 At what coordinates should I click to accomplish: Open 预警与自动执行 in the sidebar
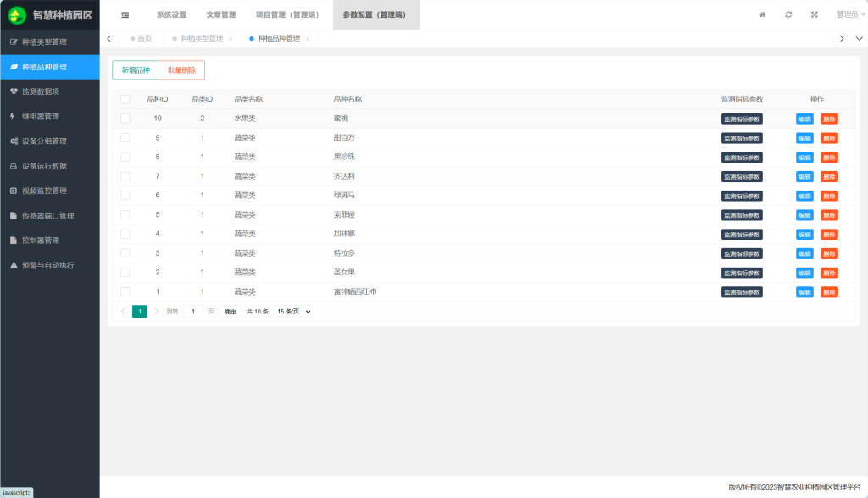point(49,265)
